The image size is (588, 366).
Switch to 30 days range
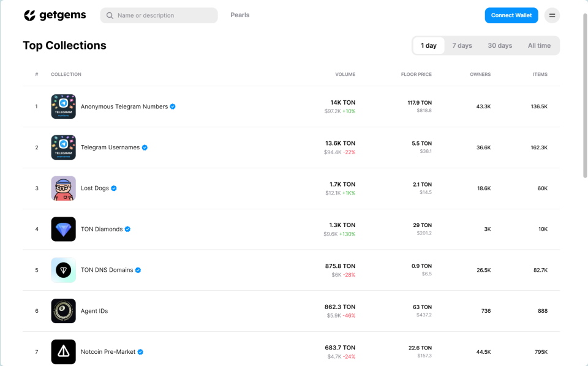500,46
